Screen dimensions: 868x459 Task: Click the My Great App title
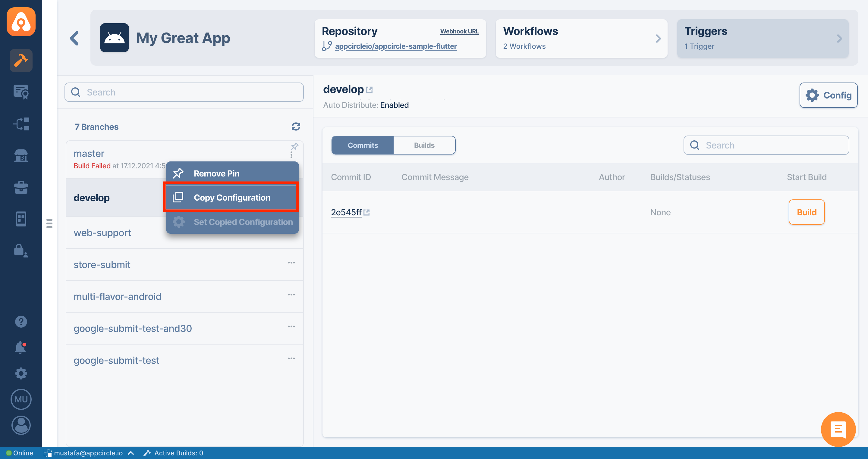(183, 38)
